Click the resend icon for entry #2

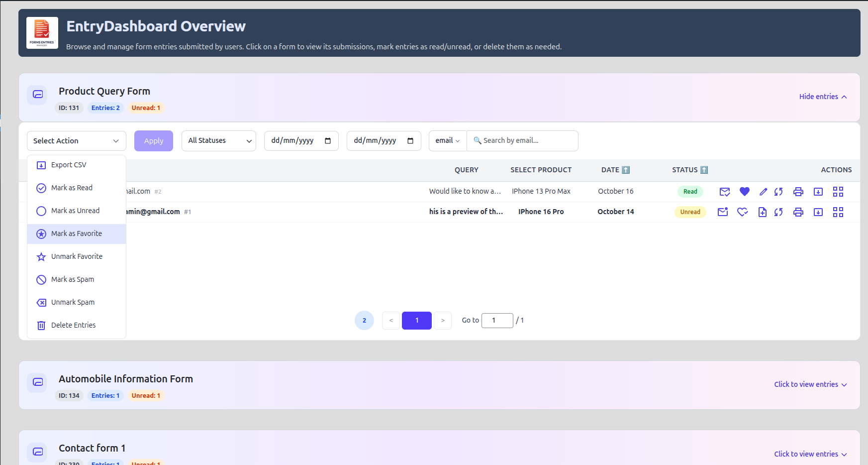click(778, 191)
